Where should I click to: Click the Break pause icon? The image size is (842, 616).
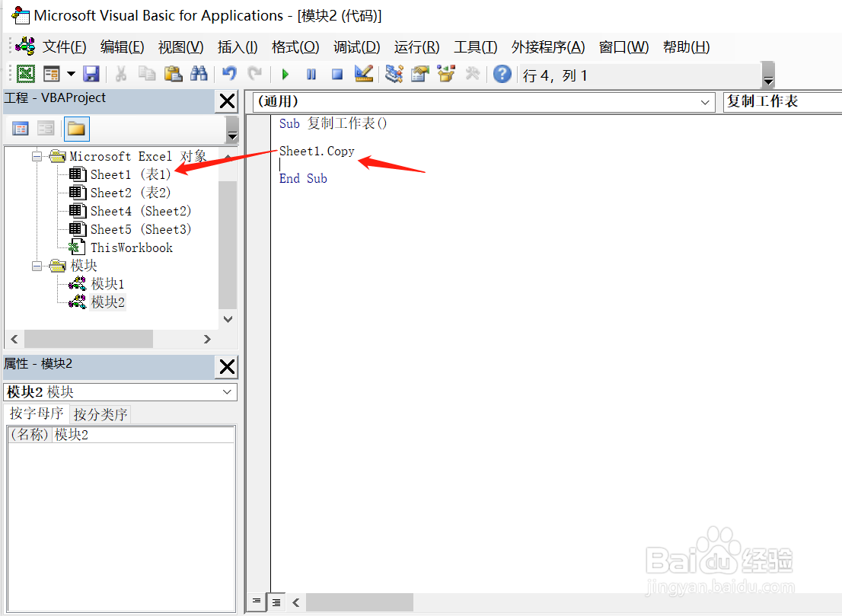pyautogui.click(x=311, y=74)
